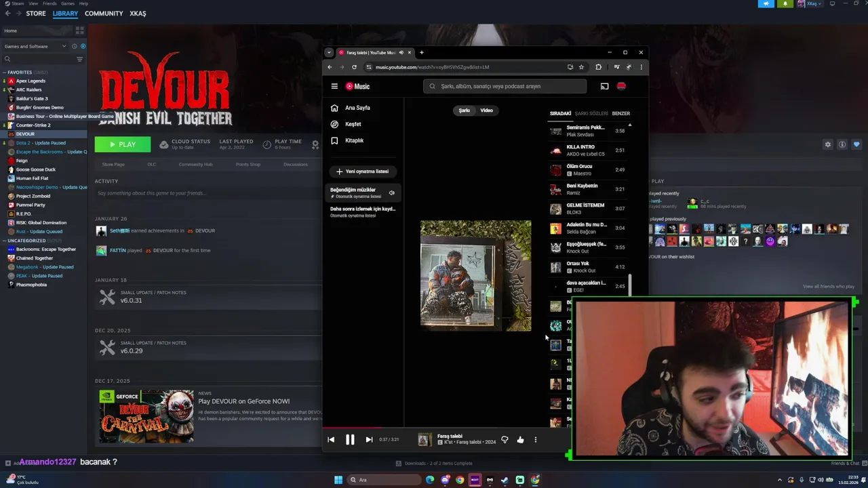Bookmark this page with the star icon
The width and height of the screenshot is (868, 488).
(581, 67)
